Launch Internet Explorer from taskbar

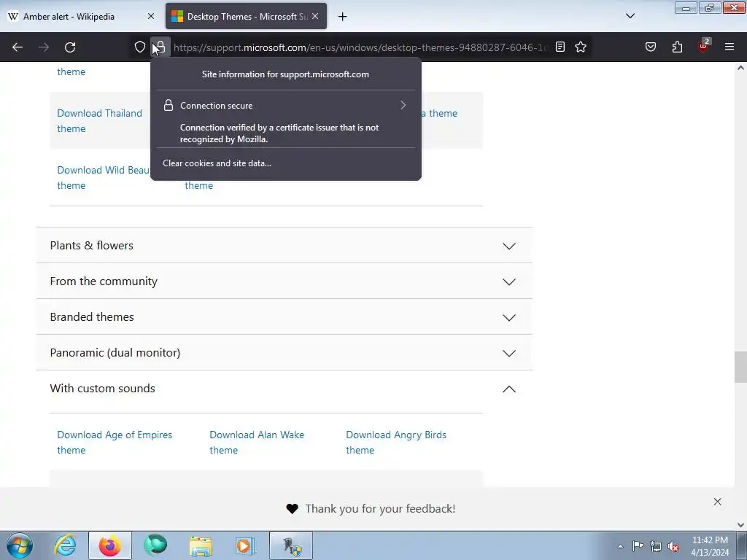(65, 545)
